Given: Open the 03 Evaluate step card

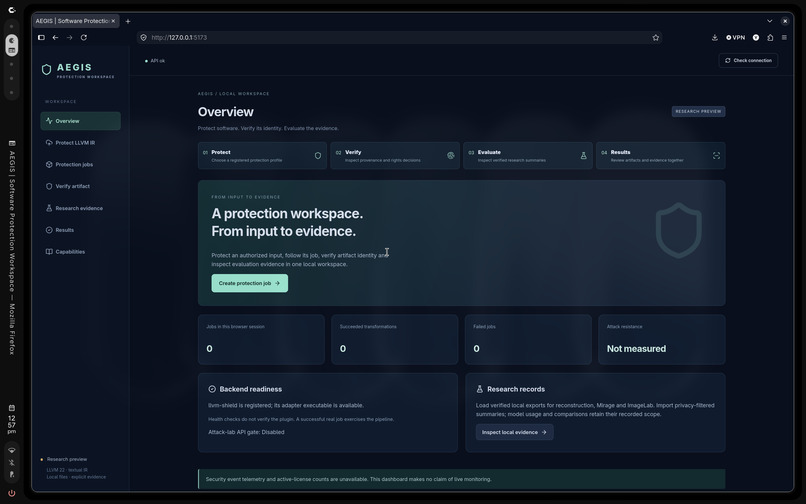Looking at the screenshot, I should tap(528, 155).
